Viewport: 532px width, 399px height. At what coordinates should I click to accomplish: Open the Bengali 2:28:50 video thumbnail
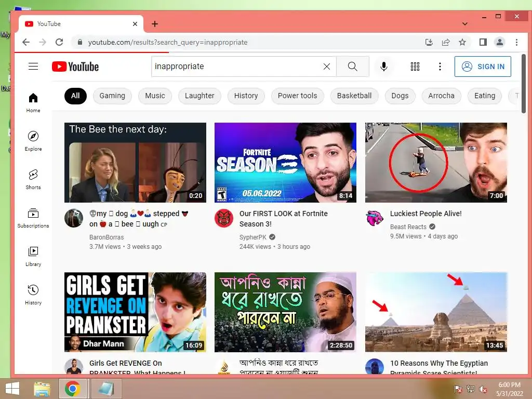(x=285, y=312)
